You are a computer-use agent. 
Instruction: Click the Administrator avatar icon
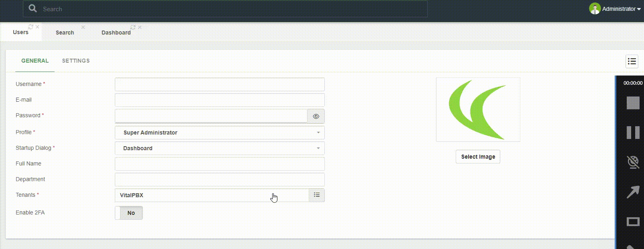pos(595,8)
